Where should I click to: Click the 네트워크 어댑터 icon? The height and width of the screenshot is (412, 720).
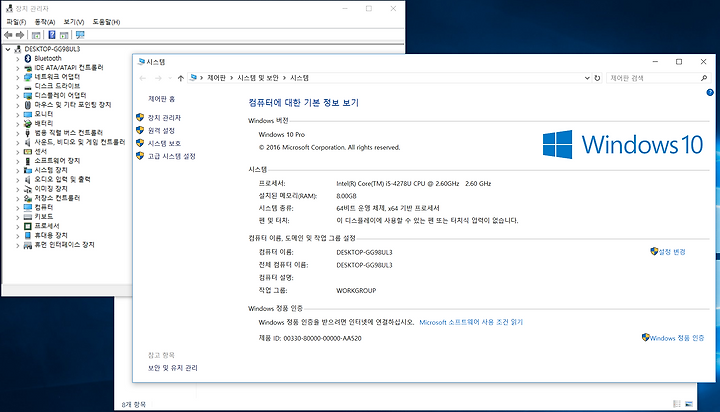click(x=28, y=77)
